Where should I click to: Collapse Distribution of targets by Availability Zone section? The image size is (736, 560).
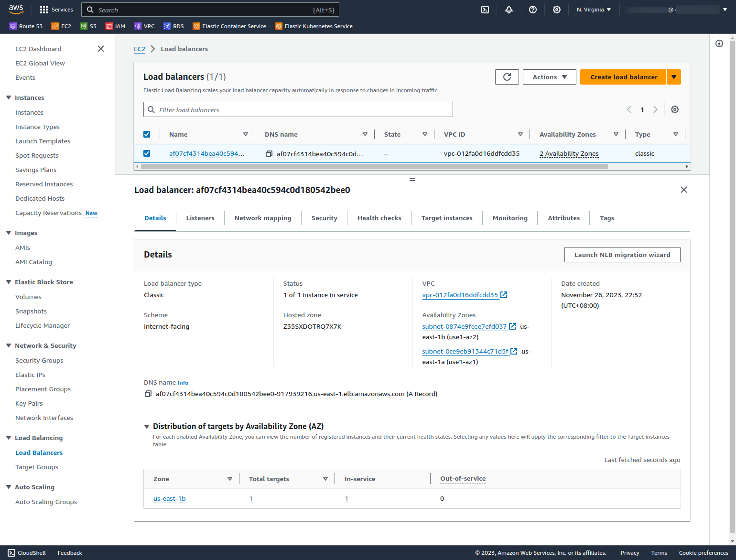pos(147,427)
